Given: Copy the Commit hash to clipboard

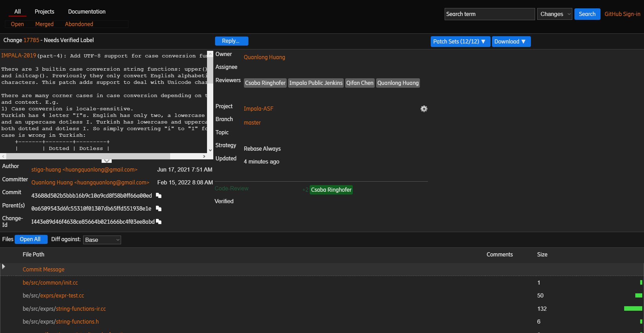Looking at the screenshot, I should pos(159,196).
